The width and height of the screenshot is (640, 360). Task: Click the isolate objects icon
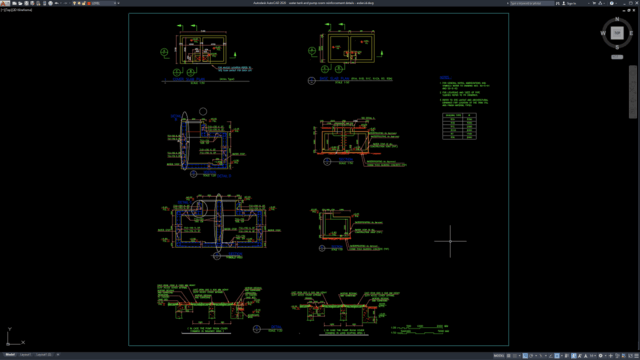[617, 356]
